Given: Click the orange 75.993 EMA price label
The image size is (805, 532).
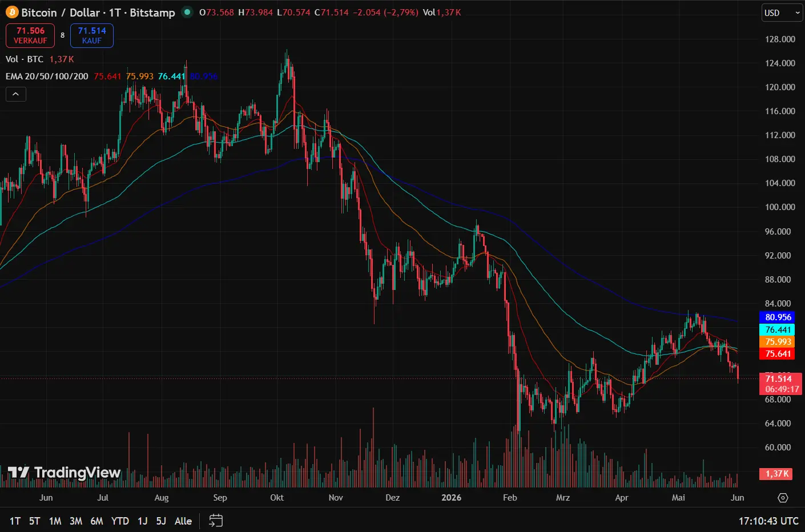Looking at the screenshot, I should (777, 341).
